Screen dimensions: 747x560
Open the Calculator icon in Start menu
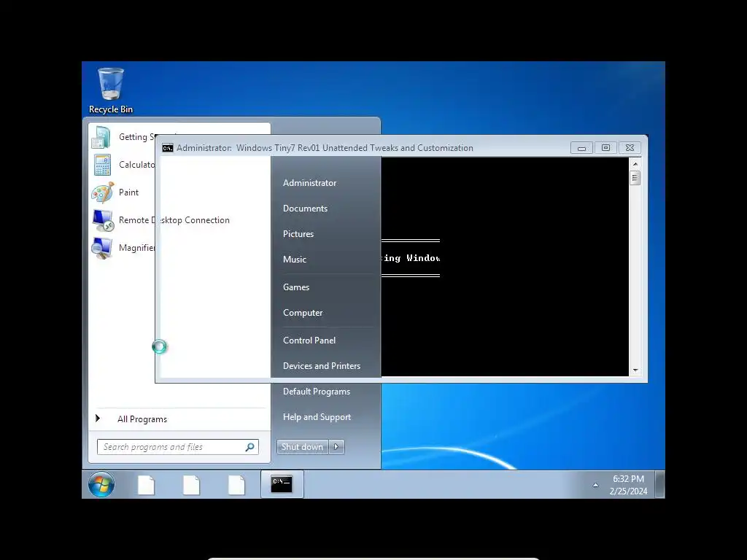pos(102,165)
